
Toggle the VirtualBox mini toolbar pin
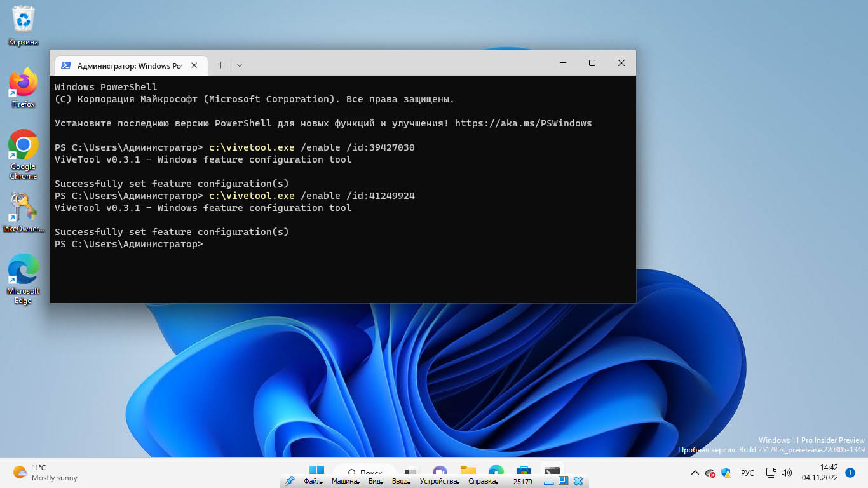[x=290, y=481]
